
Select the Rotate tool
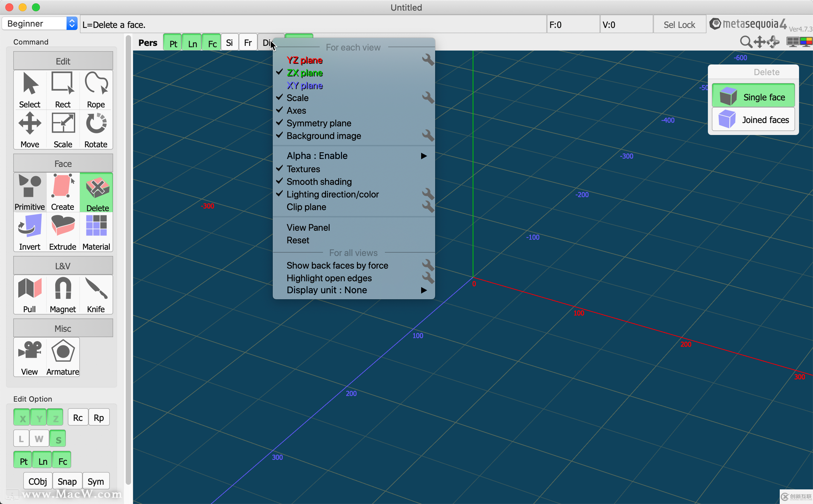96,130
